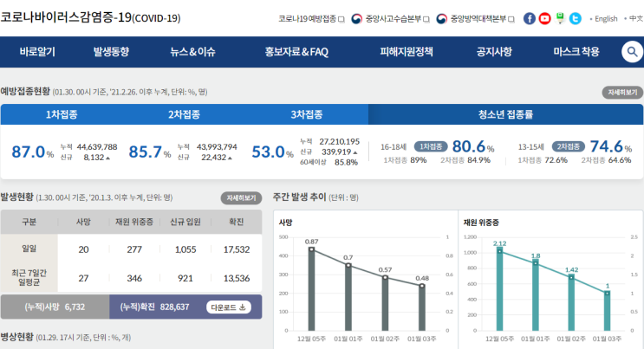This screenshot has height=349, width=644.
Task: Open the 바로알기 menu
Action: click(x=37, y=52)
